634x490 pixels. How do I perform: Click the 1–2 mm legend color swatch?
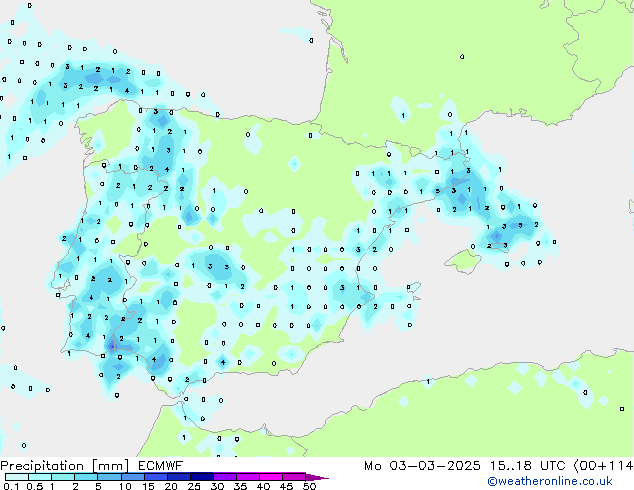(x=63, y=477)
